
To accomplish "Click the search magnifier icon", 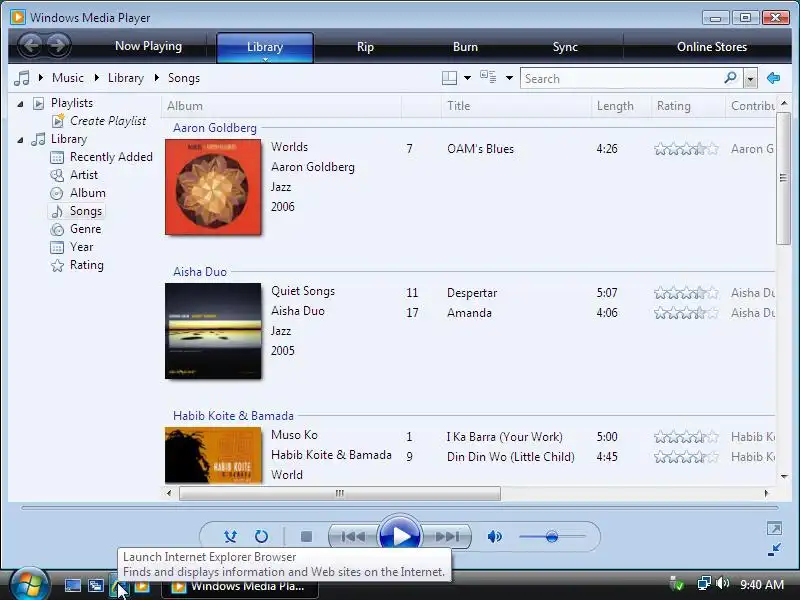I will tap(731, 78).
